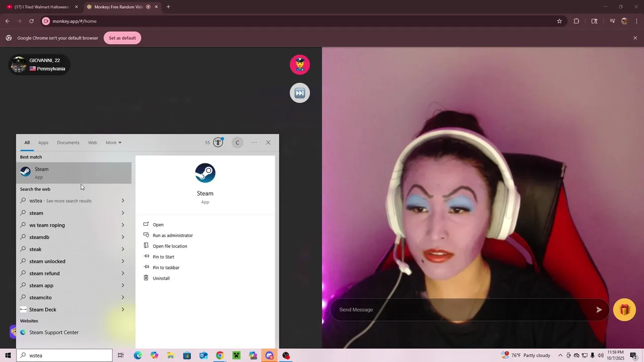Click the send message arrow icon
Viewport: 644px width, 362px height.
pos(599,310)
